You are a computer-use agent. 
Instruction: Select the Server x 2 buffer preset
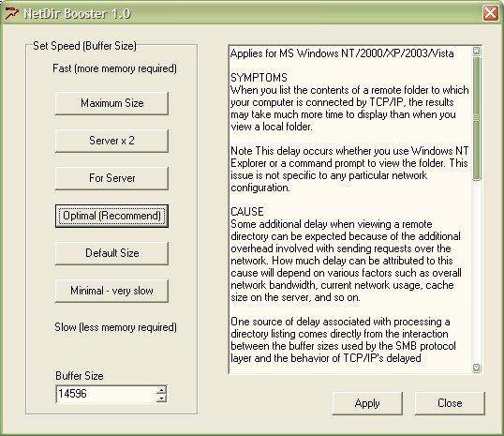(x=111, y=141)
